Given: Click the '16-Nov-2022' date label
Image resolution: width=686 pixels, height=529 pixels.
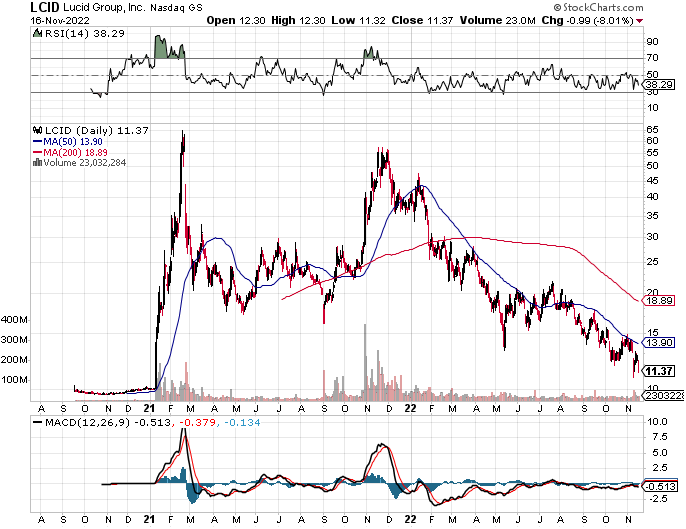Looking at the screenshot, I should coord(60,21).
